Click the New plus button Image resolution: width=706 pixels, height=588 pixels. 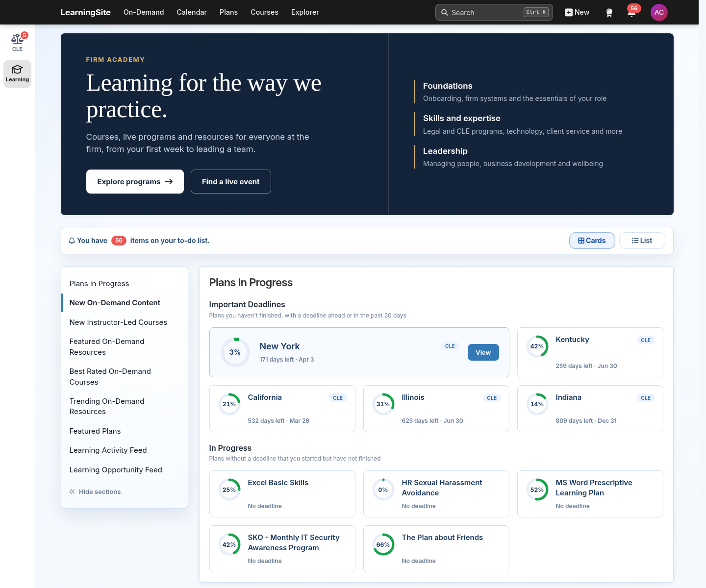(x=577, y=12)
